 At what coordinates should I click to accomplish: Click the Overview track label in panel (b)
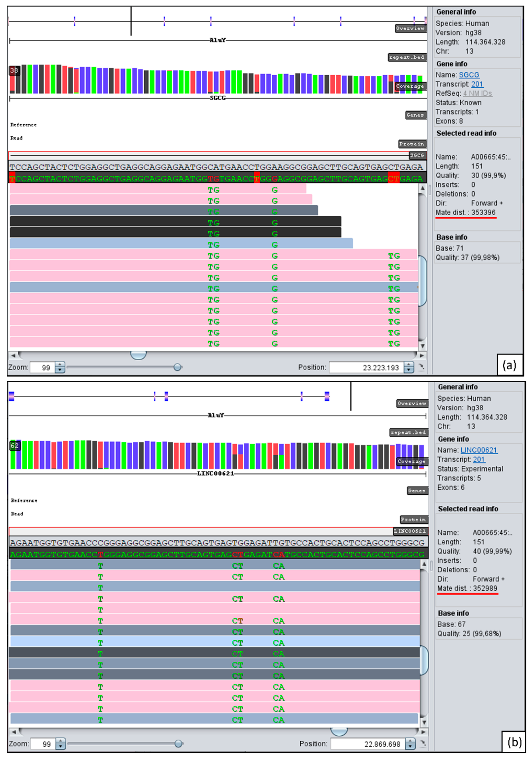(412, 403)
